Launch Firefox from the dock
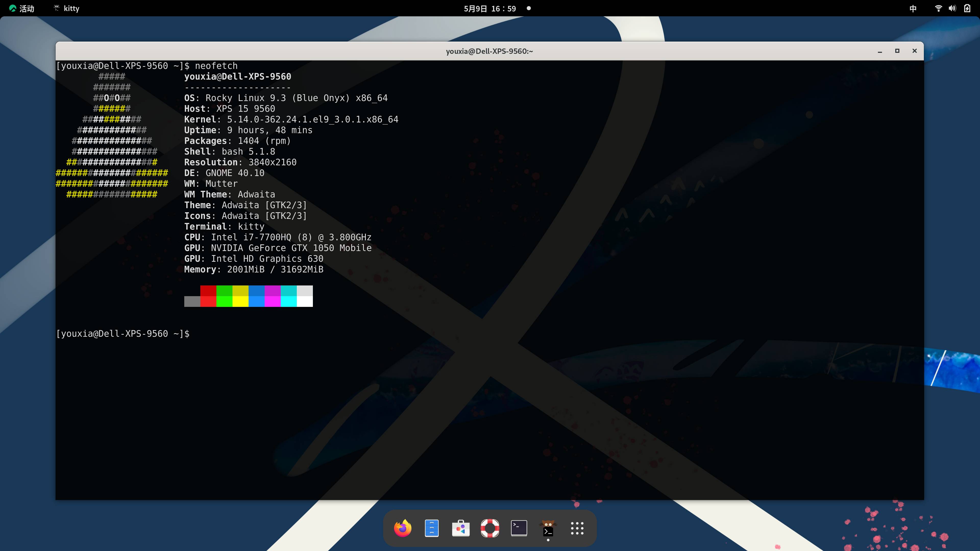This screenshot has height=551, width=980. point(402,528)
